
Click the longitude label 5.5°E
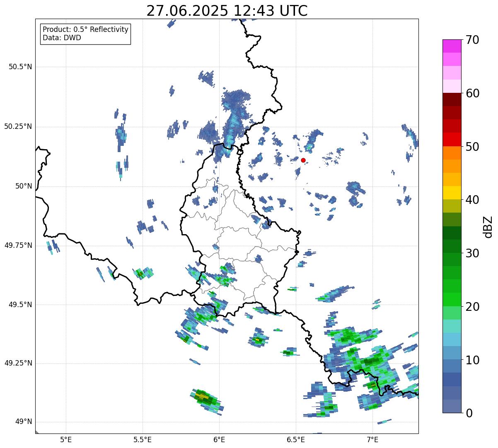[143, 439]
